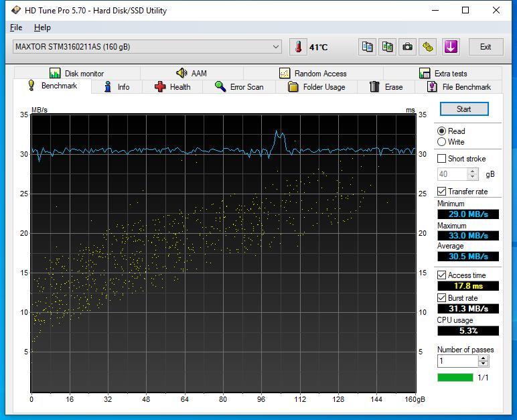Uncheck the Transfer rate checkbox
This screenshot has height=420, width=517.
tap(441, 192)
